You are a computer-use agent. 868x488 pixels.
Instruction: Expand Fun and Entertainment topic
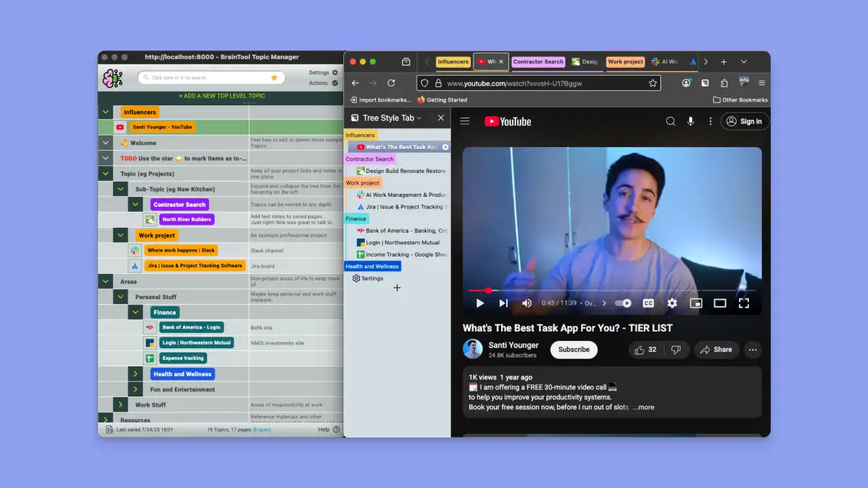pyautogui.click(x=136, y=389)
